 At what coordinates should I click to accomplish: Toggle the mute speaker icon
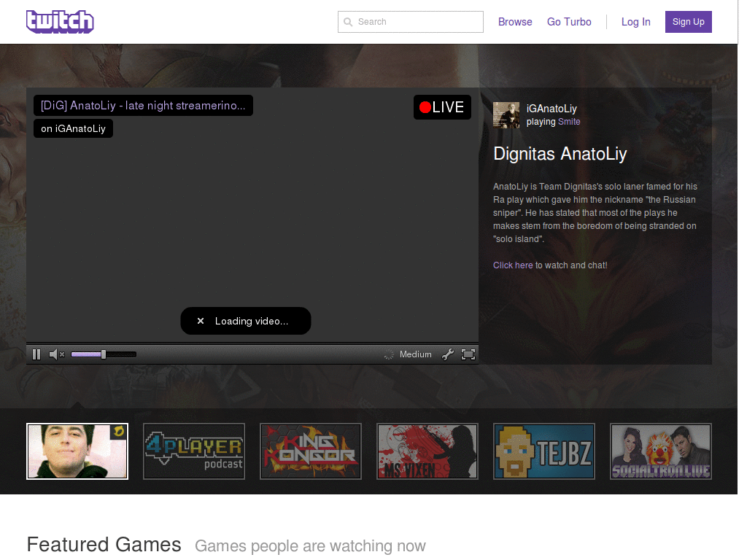pyautogui.click(x=57, y=354)
